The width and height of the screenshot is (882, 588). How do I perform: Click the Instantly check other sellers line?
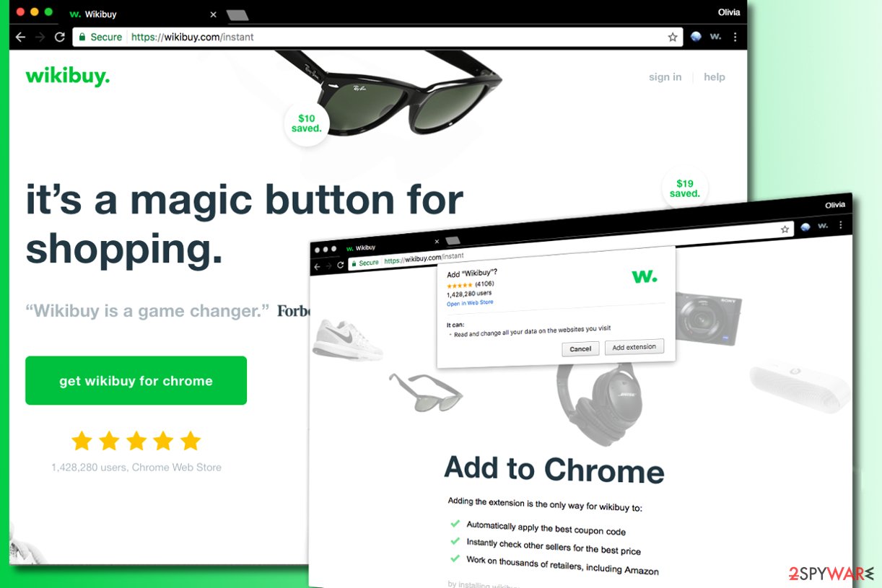pyautogui.click(x=554, y=546)
